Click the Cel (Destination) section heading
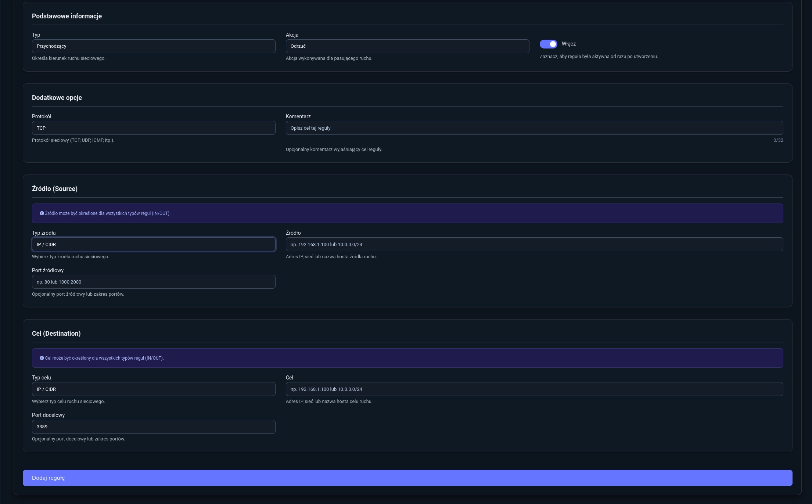 [56, 334]
